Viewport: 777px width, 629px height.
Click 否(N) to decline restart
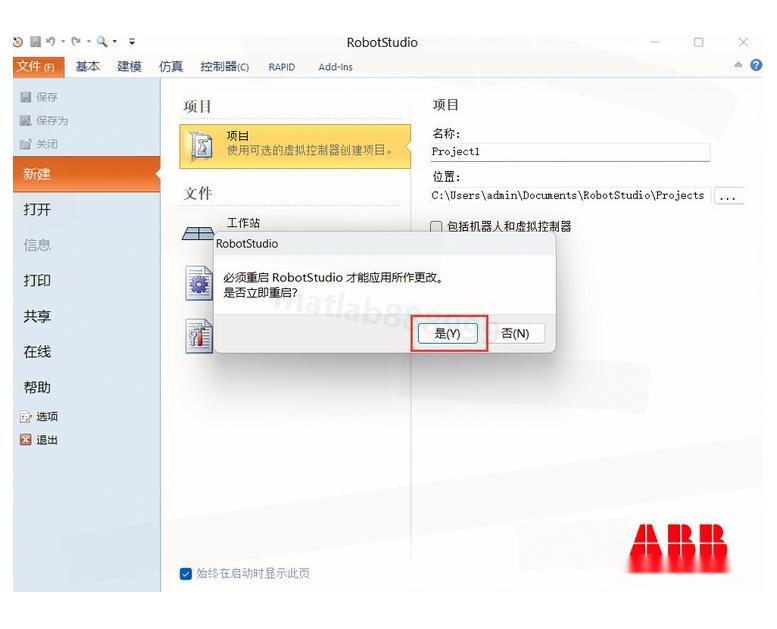tap(515, 334)
